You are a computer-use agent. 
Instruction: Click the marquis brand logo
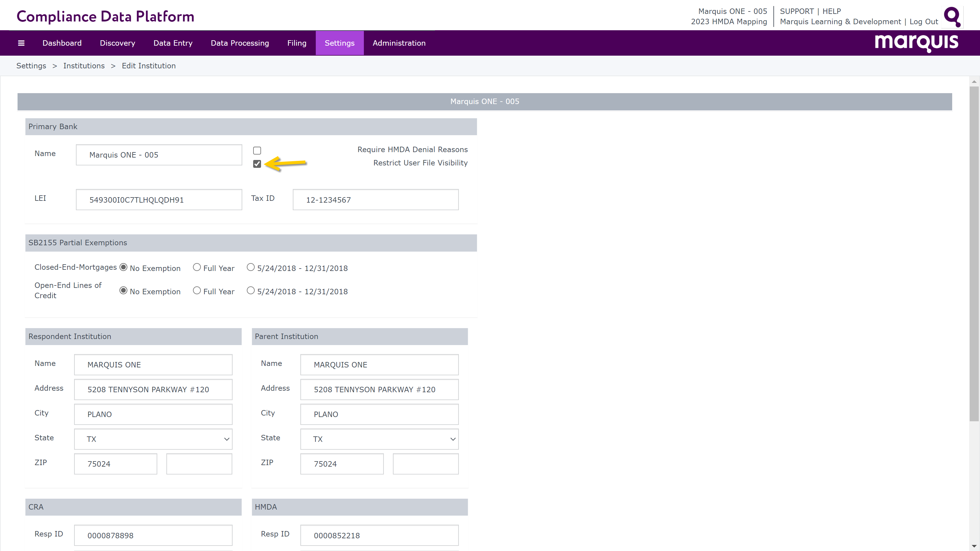916,43
